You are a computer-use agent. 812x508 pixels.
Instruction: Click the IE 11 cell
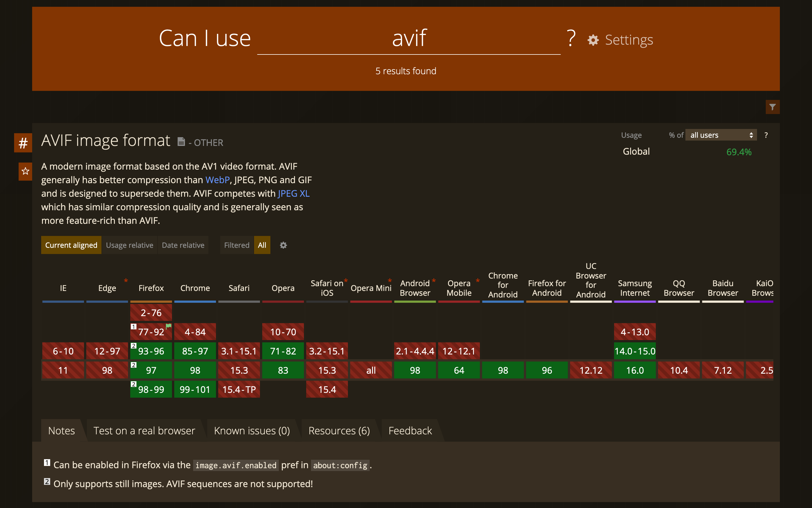63,370
